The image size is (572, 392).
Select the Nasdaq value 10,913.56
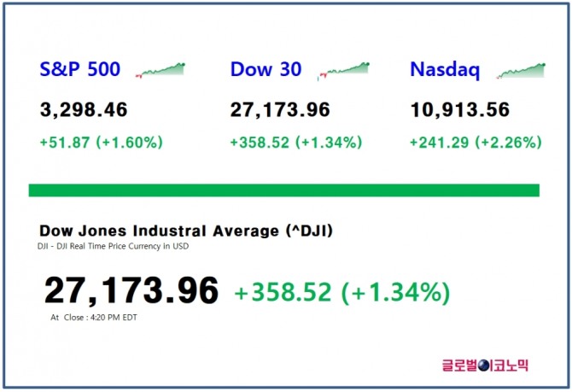click(x=460, y=109)
